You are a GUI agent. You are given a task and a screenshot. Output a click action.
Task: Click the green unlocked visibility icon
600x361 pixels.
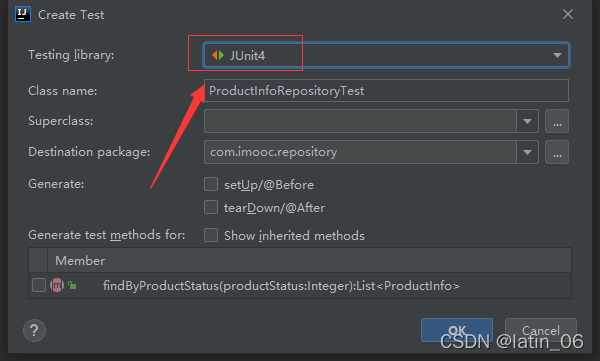pyautogui.click(x=72, y=285)
